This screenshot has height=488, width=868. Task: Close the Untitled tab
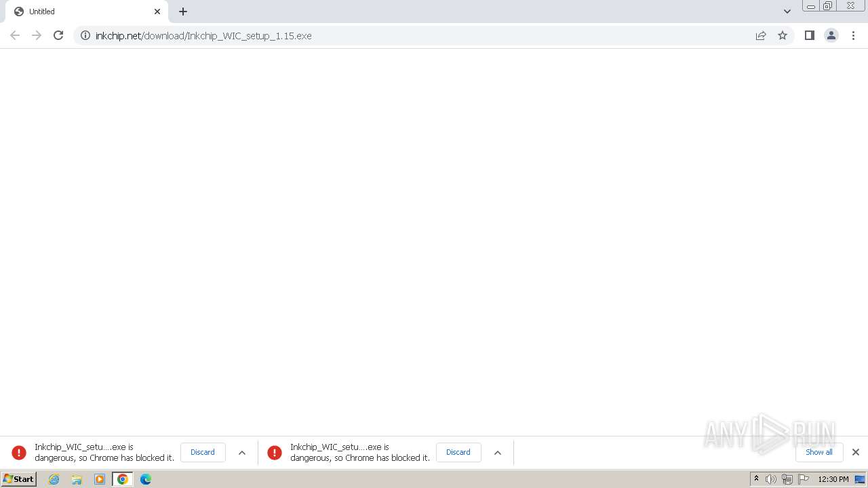157,12
